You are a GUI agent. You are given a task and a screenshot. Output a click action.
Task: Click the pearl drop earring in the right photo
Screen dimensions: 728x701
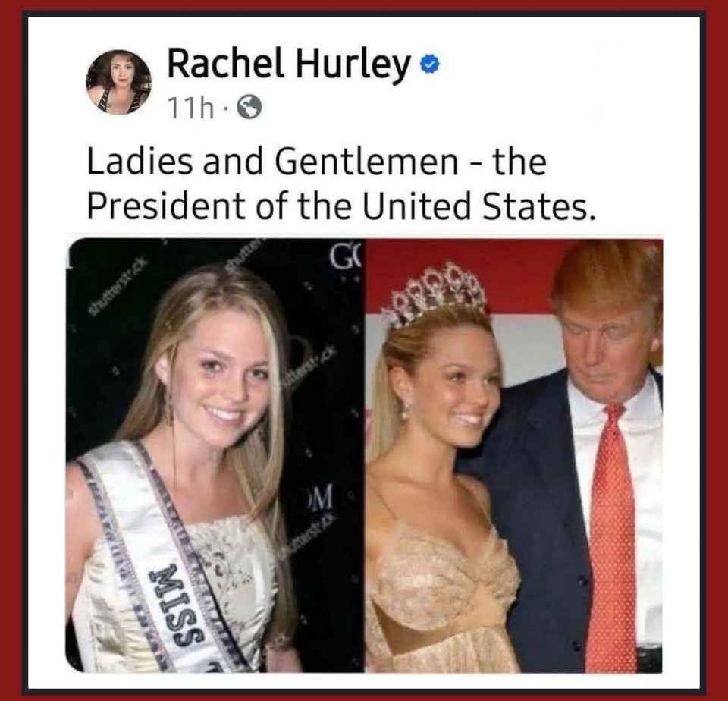point(405,409)
